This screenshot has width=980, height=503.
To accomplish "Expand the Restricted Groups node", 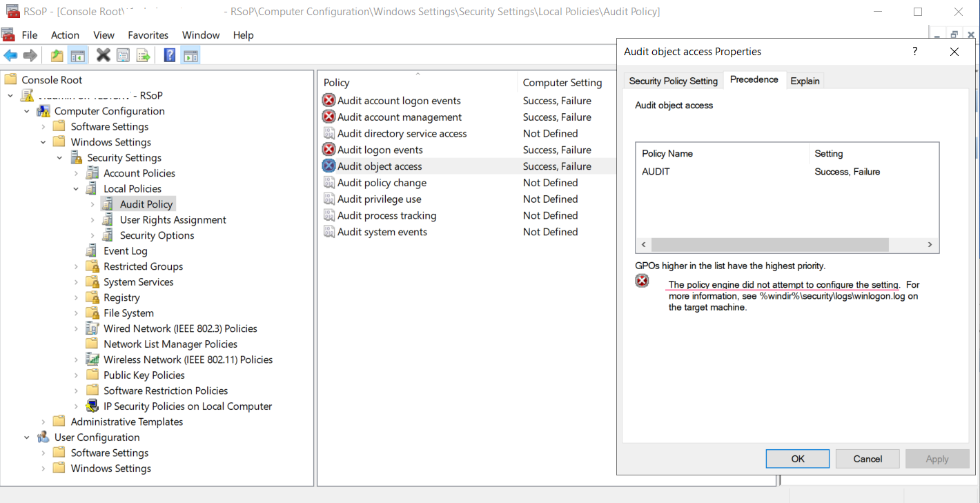I will [x=76, y=266].
